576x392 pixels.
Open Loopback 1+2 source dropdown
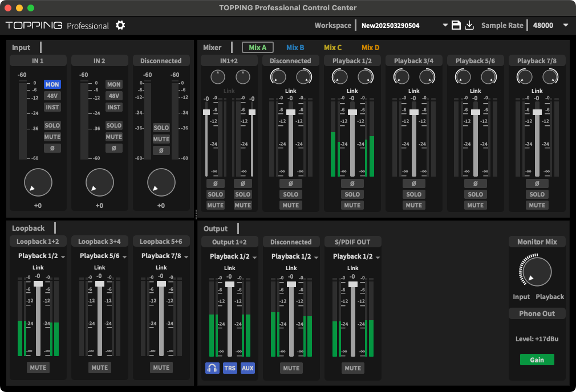click(x=63, y=256)
